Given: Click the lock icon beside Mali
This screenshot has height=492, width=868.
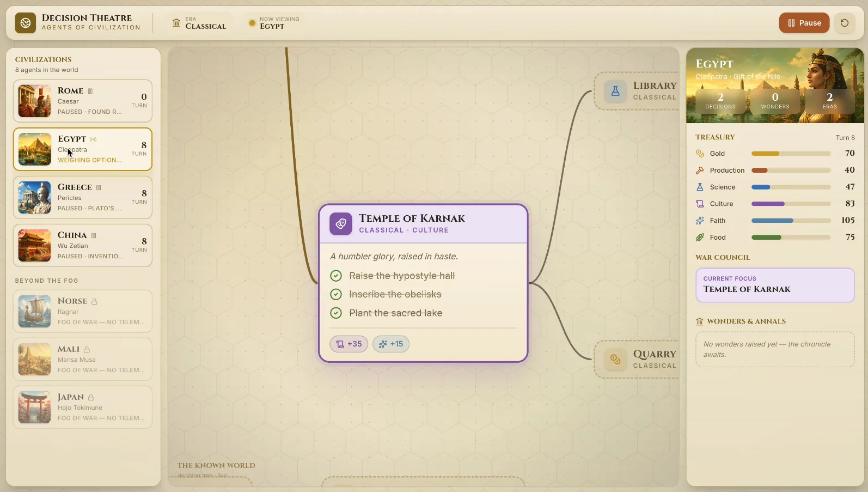Looking at the screenshot, I should (x=87, y=349).
